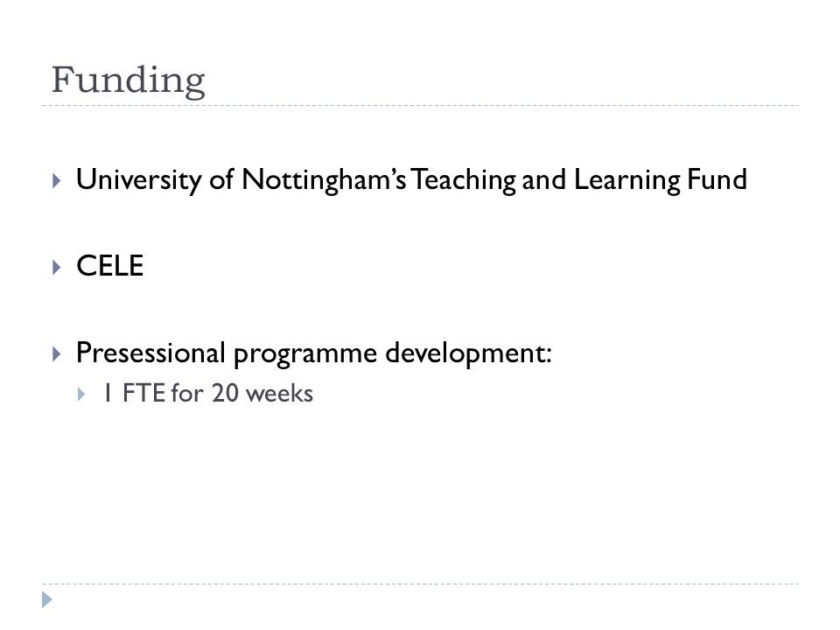The image size is (840, 630).
Task: Click the words 'Learning Fund'
Action: (660, 180)
